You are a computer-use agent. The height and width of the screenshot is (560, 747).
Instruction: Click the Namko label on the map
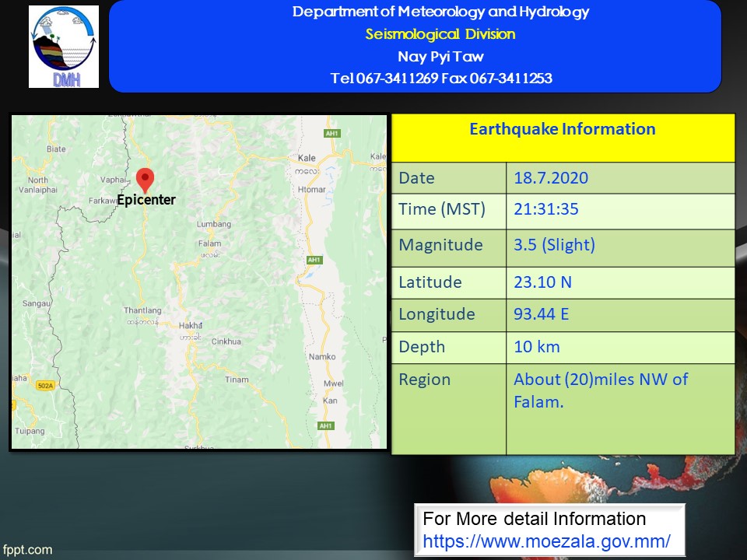click(x=322, y=357)
